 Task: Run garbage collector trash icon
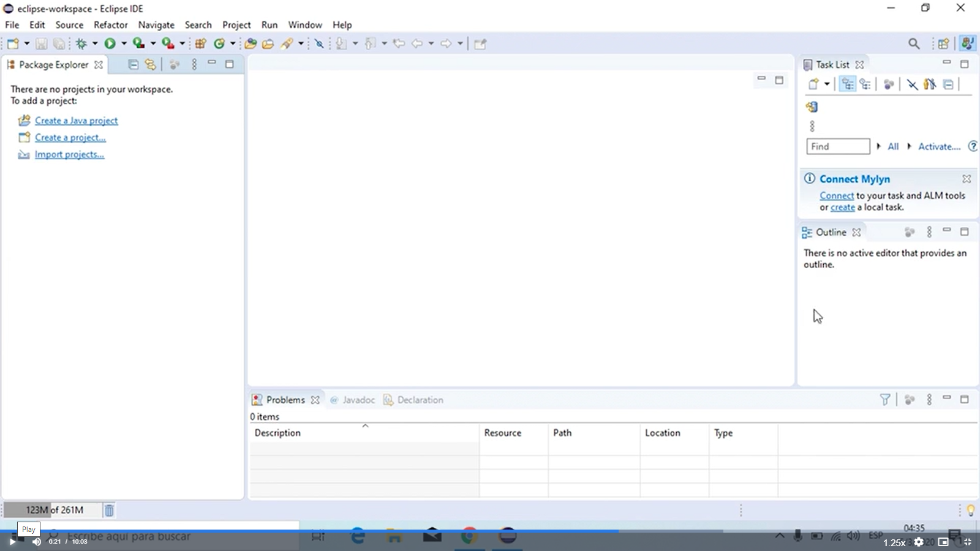pyautogui.click(x=108, y=510)
